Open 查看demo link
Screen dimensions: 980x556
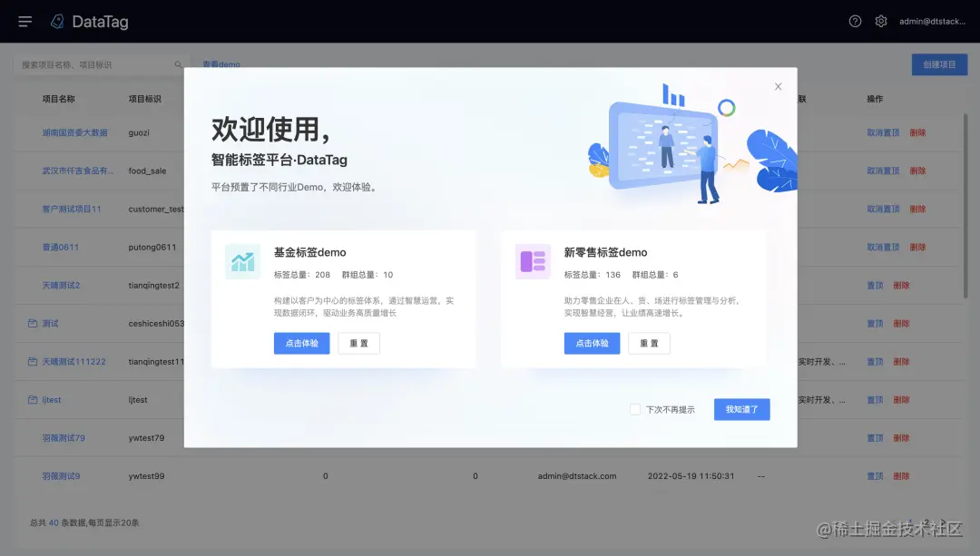(221, 64)
